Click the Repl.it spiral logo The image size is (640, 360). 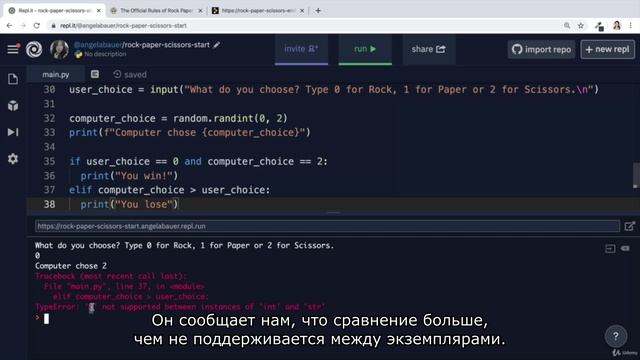point(34,49)
